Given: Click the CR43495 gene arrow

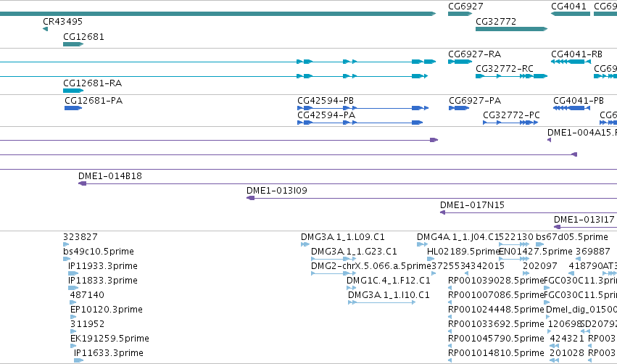Looking at the screenshot, I should (x=45, y=29).
